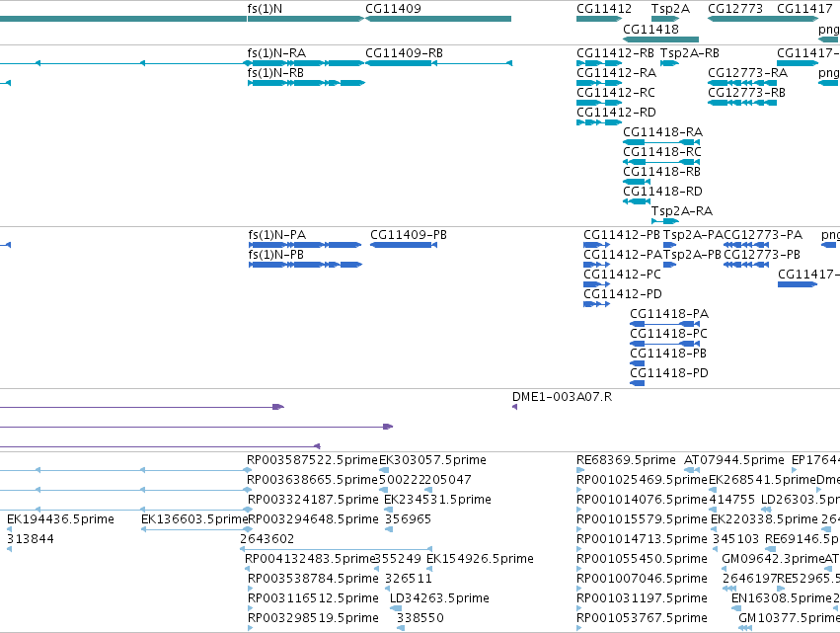The image size is (840, 633).
Task: Open the CG11409-RB transcript label
Action: pos(404,53)
